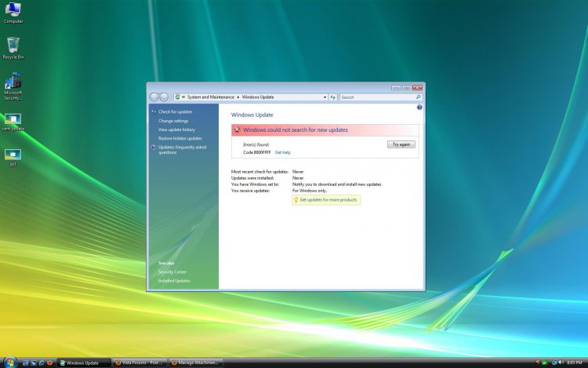Viewport: 588px width, 368px height.
Task: Open the Computer desktop icon
Action: tap(13, 13)
